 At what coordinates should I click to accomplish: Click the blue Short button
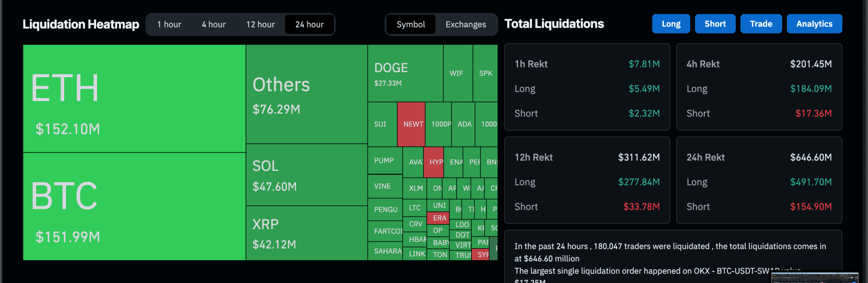point(715,24)
